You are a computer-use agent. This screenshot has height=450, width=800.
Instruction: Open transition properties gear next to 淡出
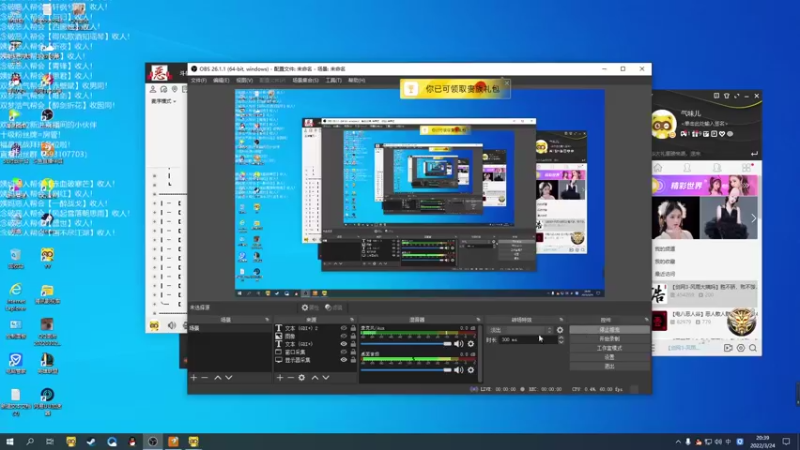point(560,330)
